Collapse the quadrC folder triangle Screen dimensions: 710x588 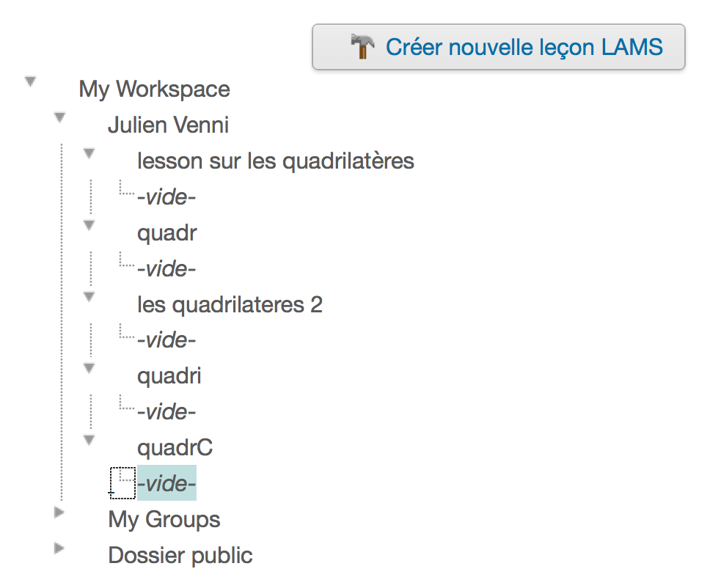click(x=89, y=440)
